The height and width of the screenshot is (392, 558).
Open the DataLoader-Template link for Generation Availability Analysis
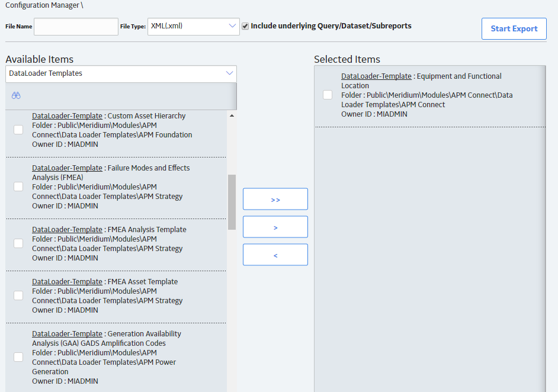coord(68,334)
